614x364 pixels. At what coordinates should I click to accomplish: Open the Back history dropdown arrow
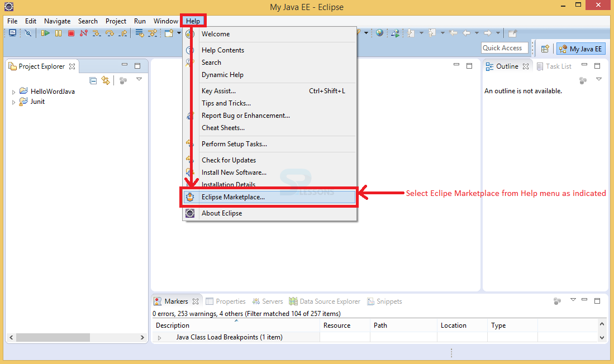(477, 33)
